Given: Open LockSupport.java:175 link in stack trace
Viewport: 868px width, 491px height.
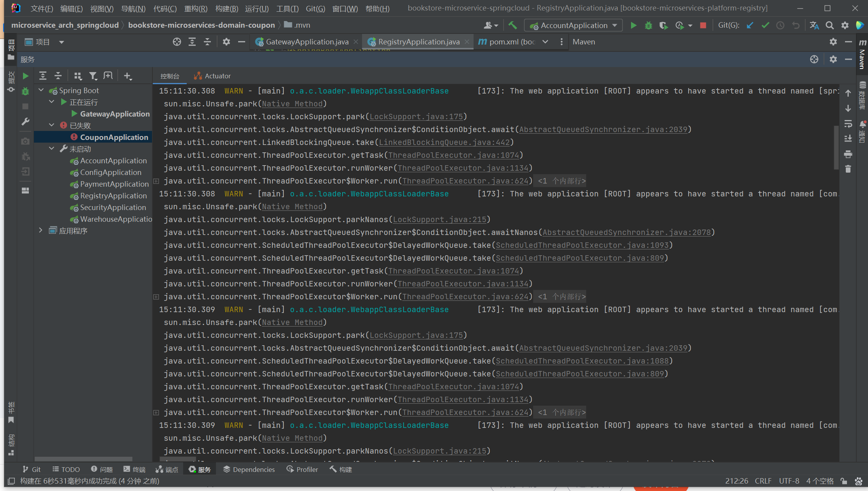Looking at the screenshot, I should pyautogui.click(x=416, y=117).
